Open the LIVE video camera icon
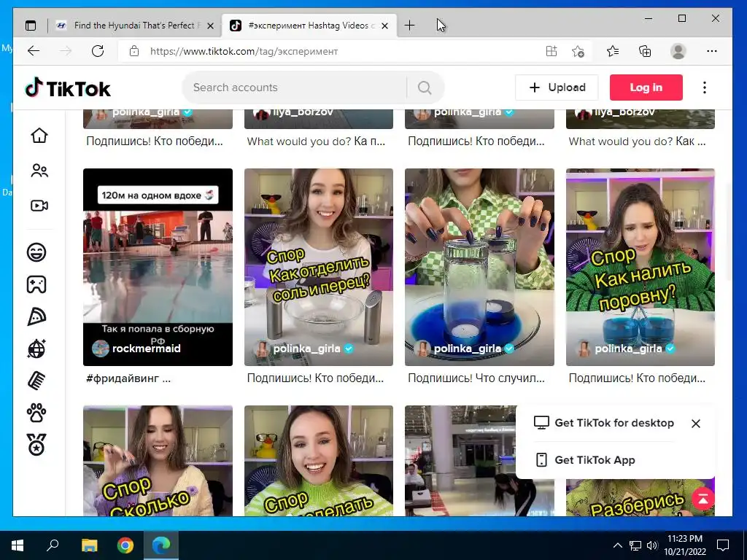The width and height of the screenshot is (747, 560). 39,205
